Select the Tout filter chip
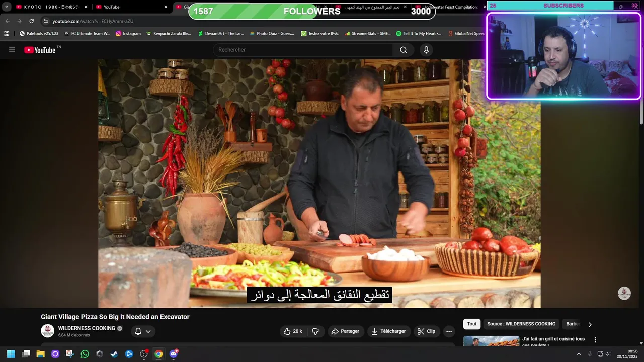644x362 pixels. point(472,324)
